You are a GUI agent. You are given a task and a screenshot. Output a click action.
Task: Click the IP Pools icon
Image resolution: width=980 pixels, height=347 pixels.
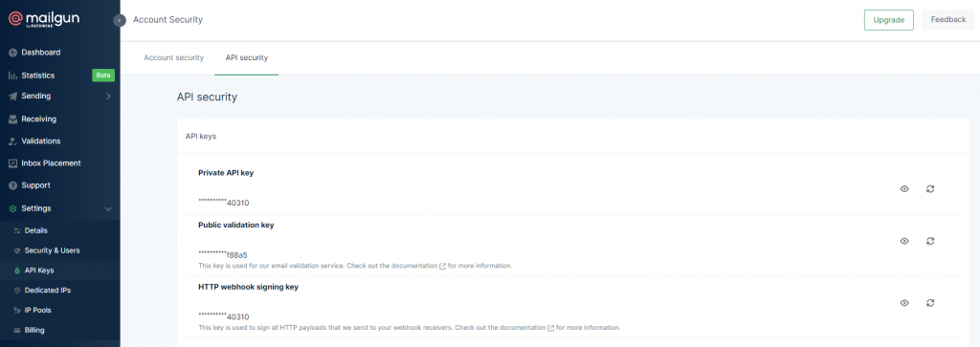pyautogui.click(x=17, y=310)
